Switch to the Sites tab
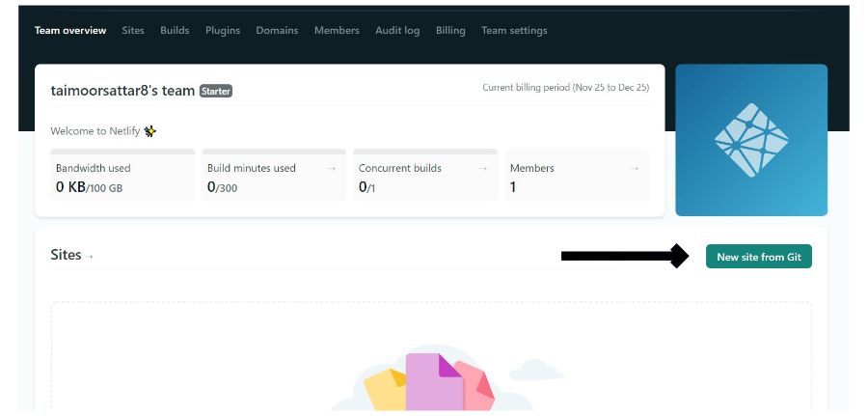868x416 pixels. tap(133, 31)
